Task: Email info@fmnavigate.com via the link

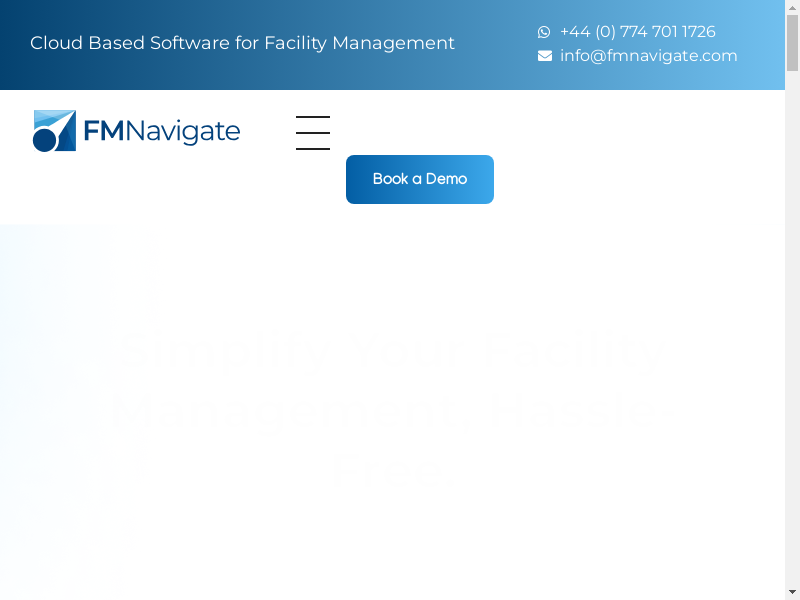Action: [x=648, y=56]
